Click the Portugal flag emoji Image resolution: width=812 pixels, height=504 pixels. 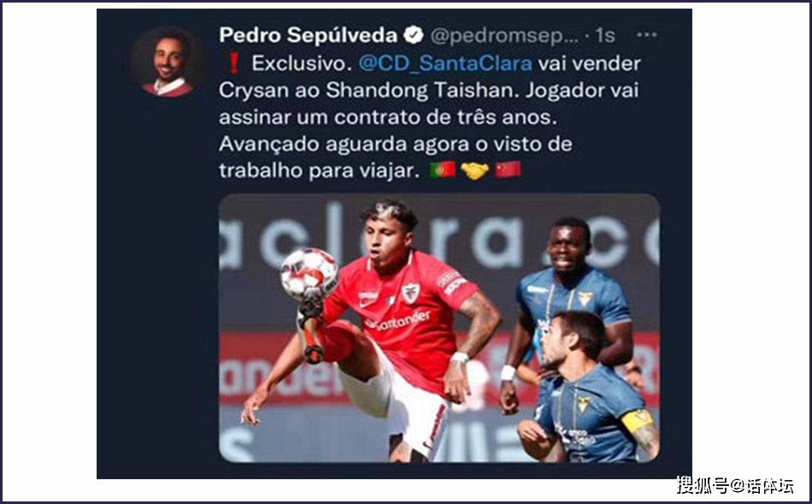coord(443,170)
